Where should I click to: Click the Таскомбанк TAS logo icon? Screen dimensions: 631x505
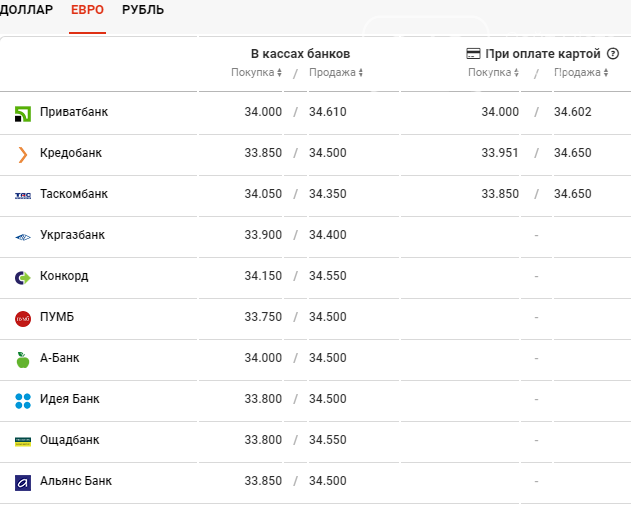point(23,196)
